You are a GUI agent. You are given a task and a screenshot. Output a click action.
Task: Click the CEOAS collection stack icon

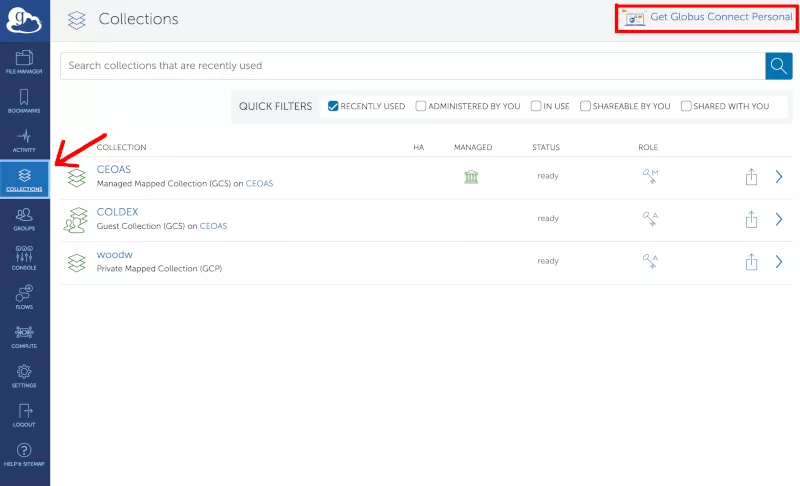point(77,177)
